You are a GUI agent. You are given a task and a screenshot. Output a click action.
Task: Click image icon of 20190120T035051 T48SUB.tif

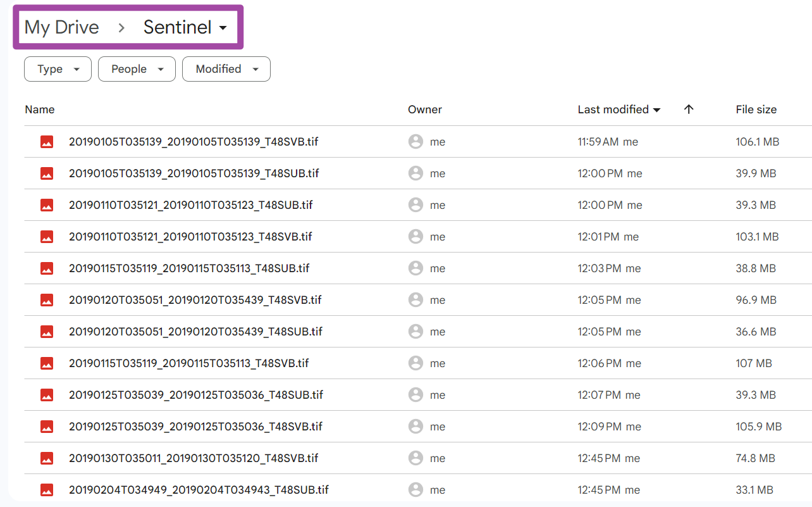pos(47,332)
